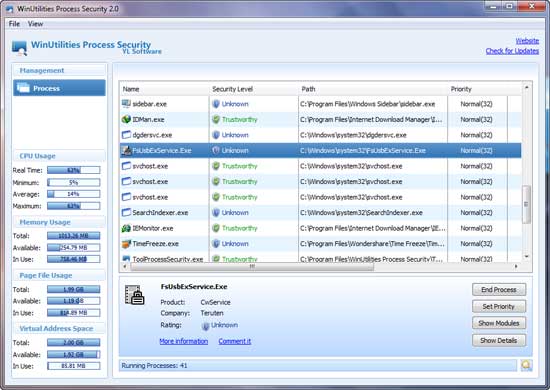The width and height of the screenshot is (550, 390).
Task: Select the Process management item
Action: point(59,88)
